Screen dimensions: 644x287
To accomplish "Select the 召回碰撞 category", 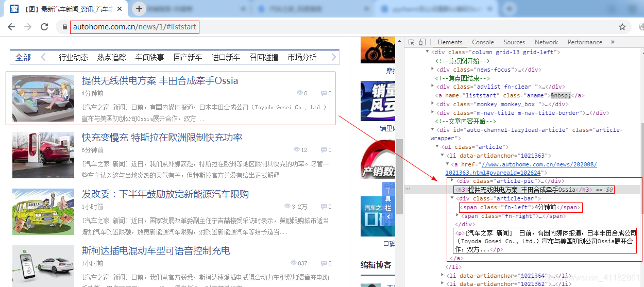I will coord(264,57).
